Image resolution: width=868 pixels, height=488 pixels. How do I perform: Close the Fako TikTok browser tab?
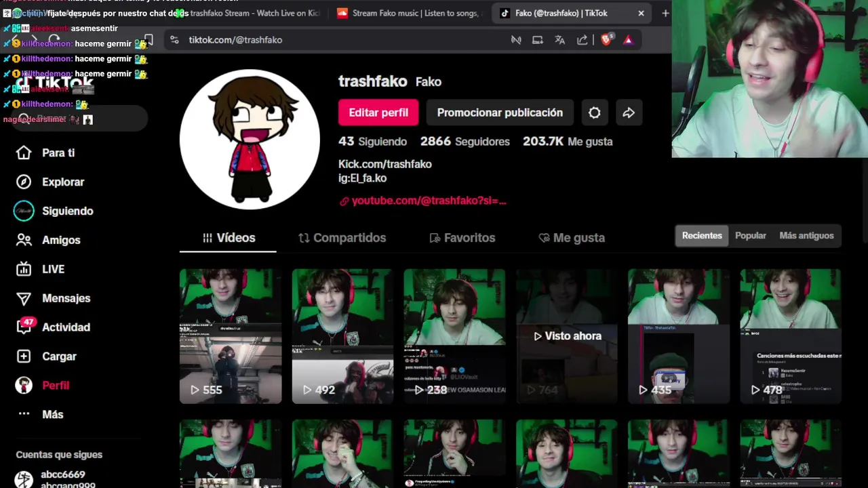point(641,13)
